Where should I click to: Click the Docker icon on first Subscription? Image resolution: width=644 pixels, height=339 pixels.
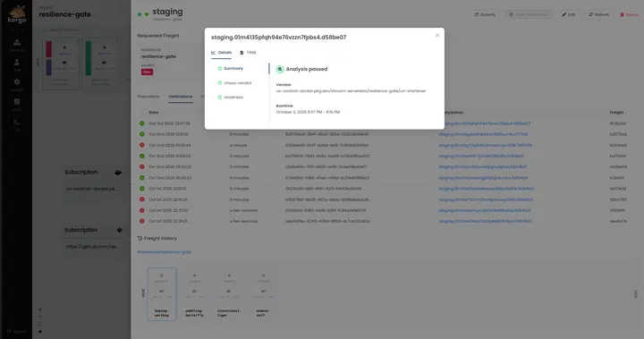(x=118, y=173)
